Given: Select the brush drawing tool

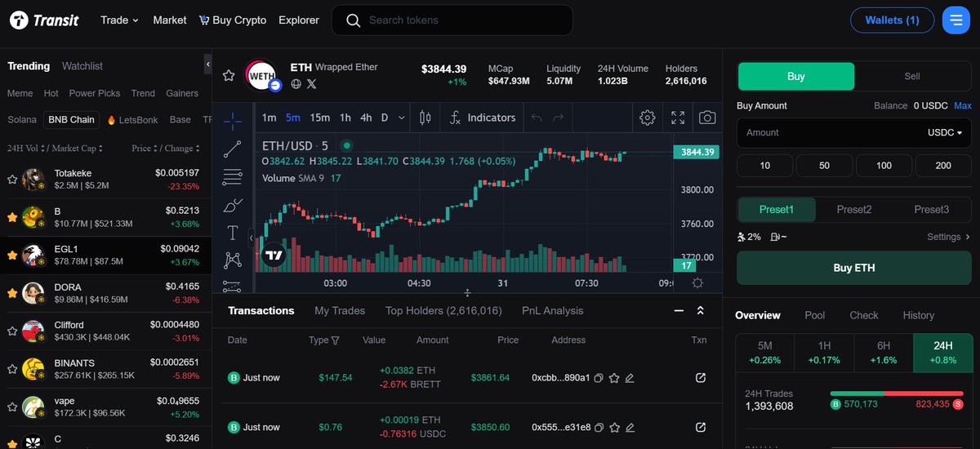Looking at the screenshot, I should (x=233, y=205).
